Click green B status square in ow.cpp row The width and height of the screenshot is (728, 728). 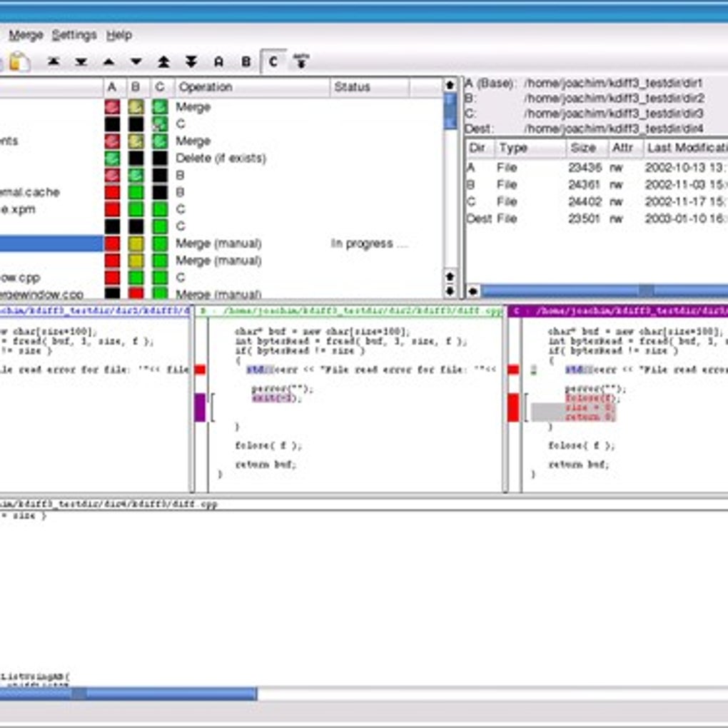[x=136, y=278]
